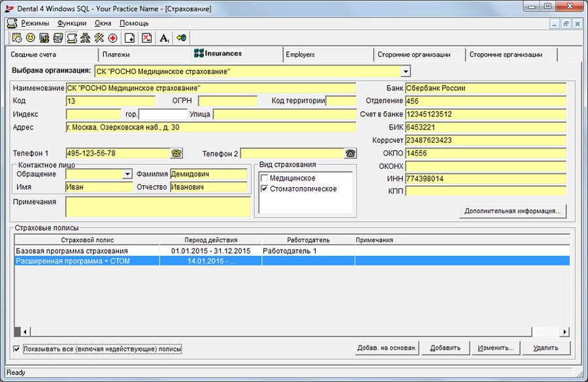Click the phone icon next to Телефон 2
Viewport: 588px width, 382px height.
pos(351,153)
